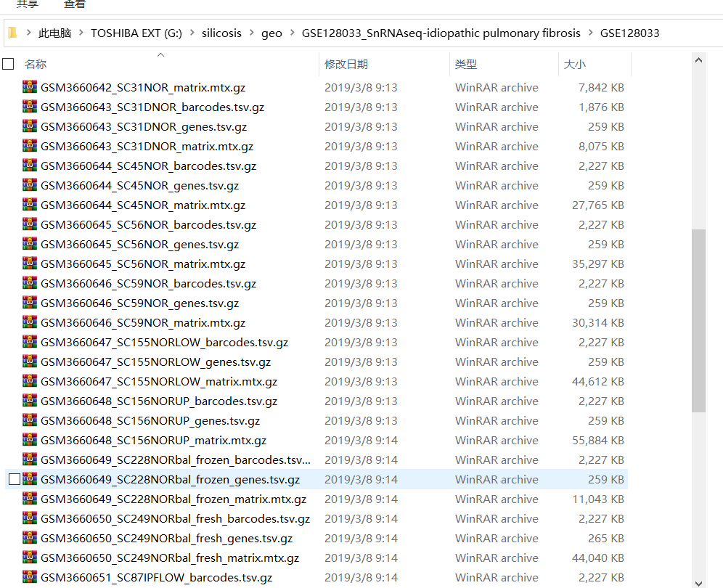The height and width of the screenshot is (588, 723).
Task: Click archive icon of GSM3660647_SC155NORLOW_genes.tsv.gz
Action: point(30,361)
